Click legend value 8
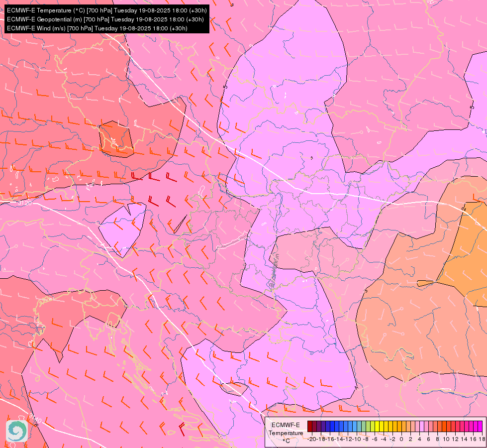 [x=438, y=440]
